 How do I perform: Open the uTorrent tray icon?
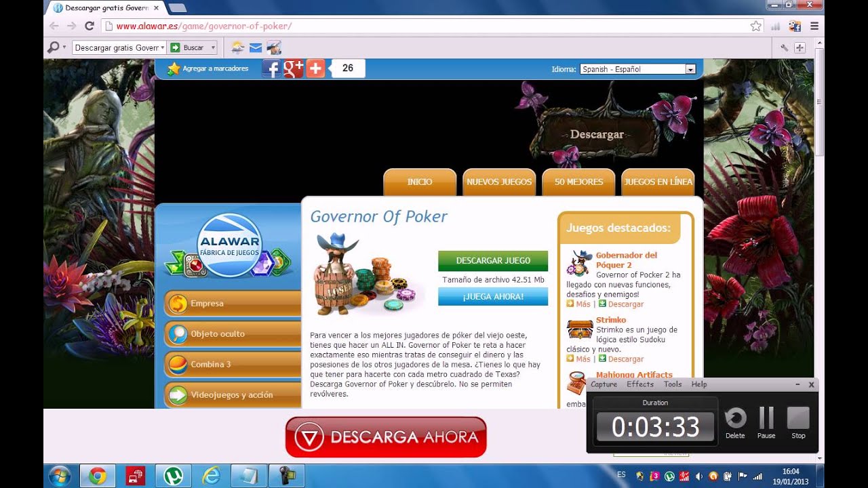tap(669, 476)
